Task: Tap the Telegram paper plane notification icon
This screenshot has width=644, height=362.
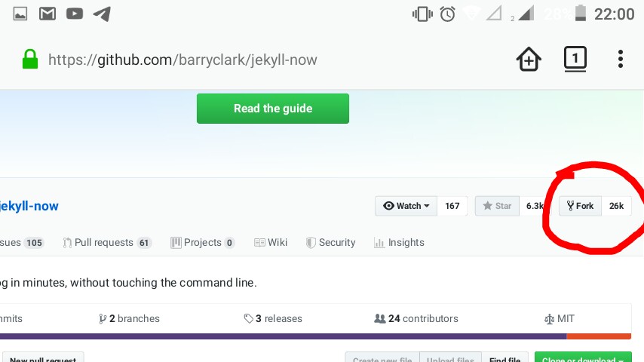Action: (102, 14)
